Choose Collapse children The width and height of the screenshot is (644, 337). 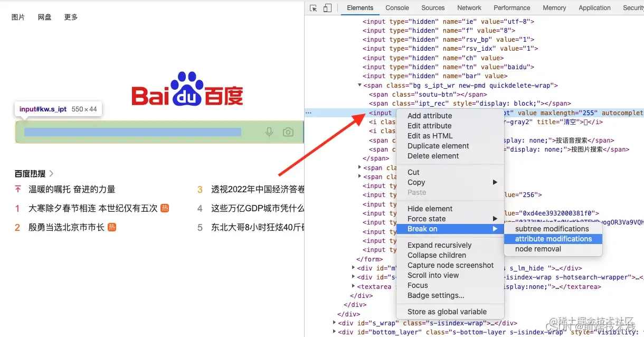(x=450, y=255)
